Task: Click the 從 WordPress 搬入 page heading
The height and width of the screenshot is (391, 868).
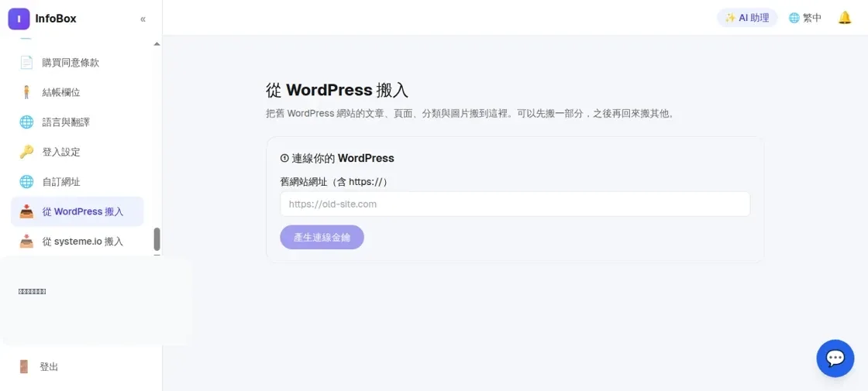Action: click(x=337, y=91)
